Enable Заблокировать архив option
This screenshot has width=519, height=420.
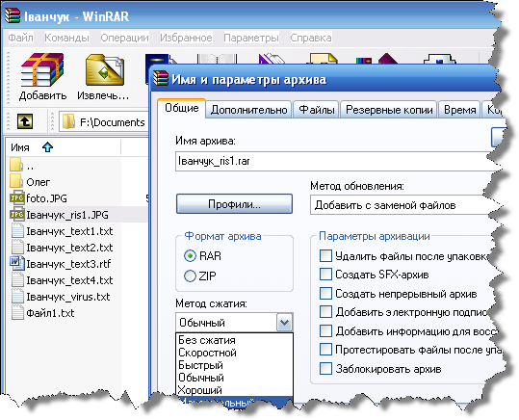[325, 368]
